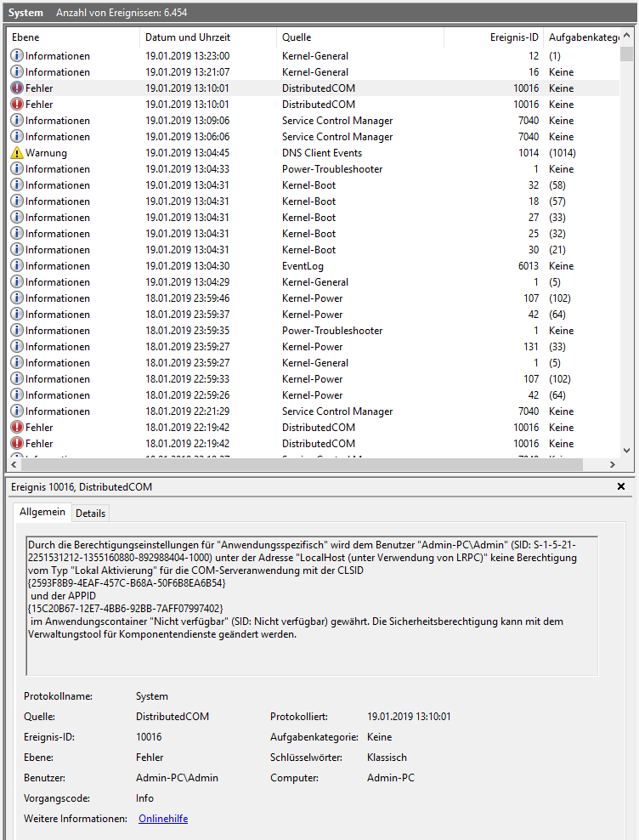Image resolution: width=639 pixels, height=840 pixels.
Task: Sort events by Ebene column header
Action: 72,37
